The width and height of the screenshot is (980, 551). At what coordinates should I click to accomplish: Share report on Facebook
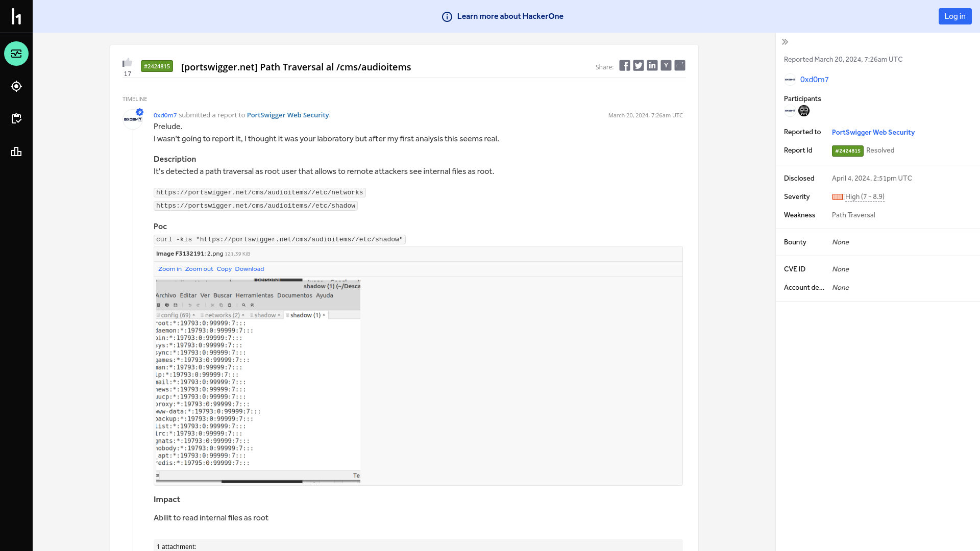(625, 65)
